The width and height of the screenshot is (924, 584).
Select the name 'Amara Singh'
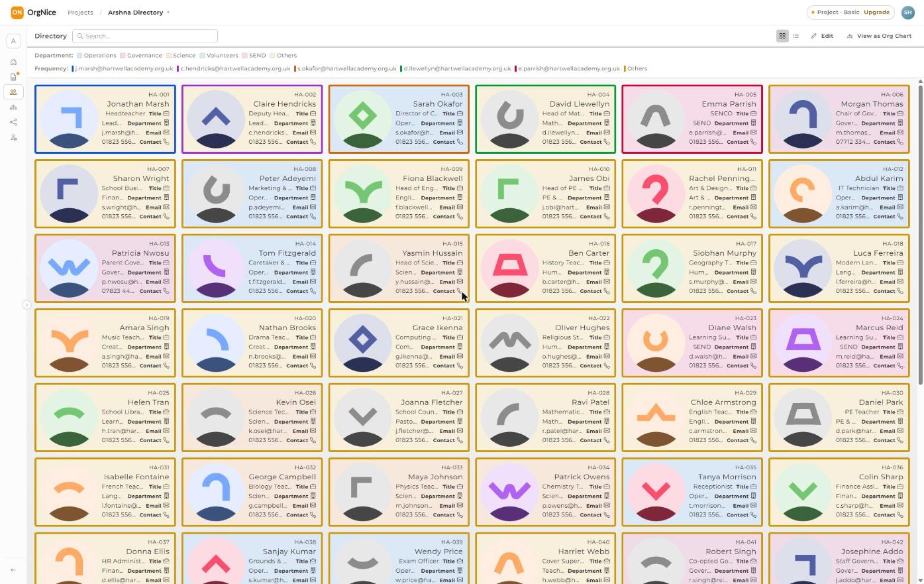[x=144, y=327]
